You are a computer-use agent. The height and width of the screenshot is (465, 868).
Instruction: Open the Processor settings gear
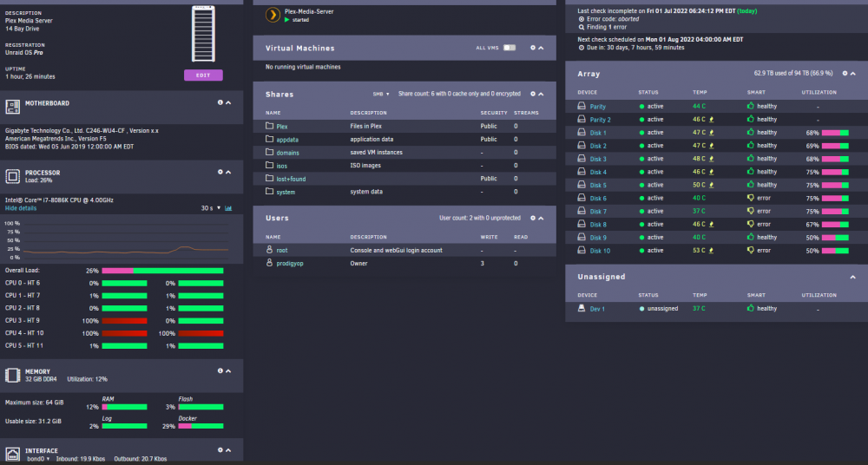pos(220,172)
